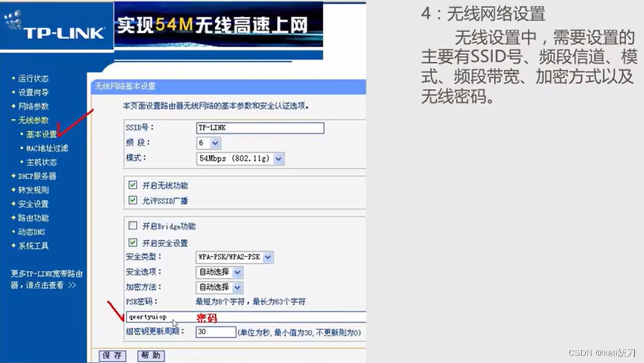
Task: Click the 4：无线网络设置 heading
Action: [483, 14]
